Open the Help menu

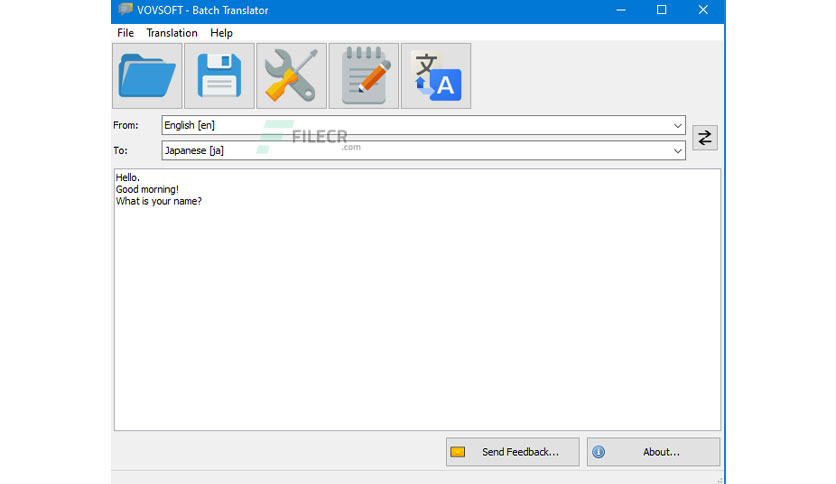[x=221, y=33]
